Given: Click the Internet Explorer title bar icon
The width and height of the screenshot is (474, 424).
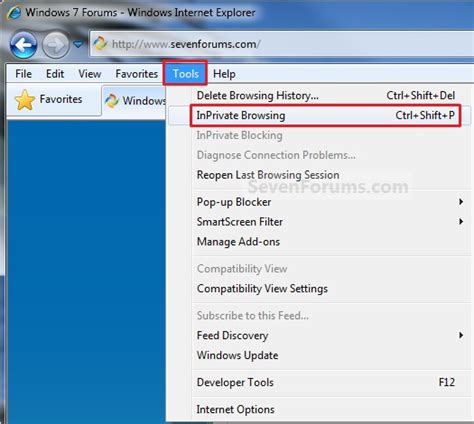Looking at the screenshot, I should tap(14, 13).
